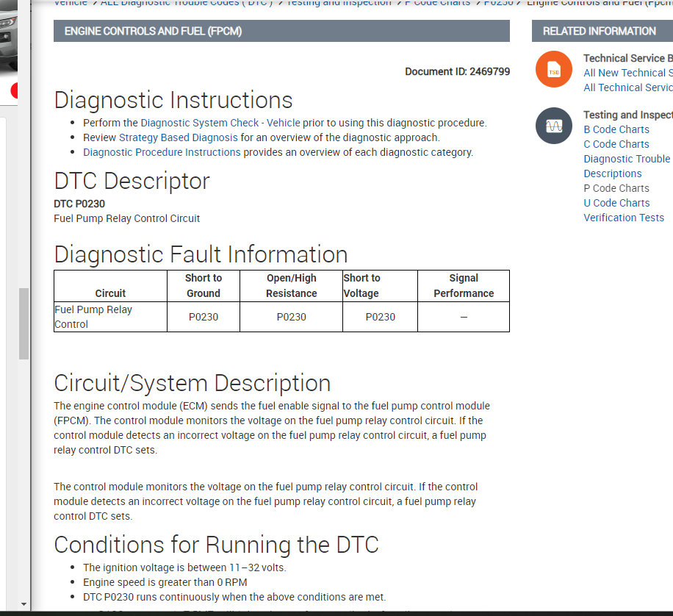Click the Testing and Inspection sidebar heading

pos(628,115)
